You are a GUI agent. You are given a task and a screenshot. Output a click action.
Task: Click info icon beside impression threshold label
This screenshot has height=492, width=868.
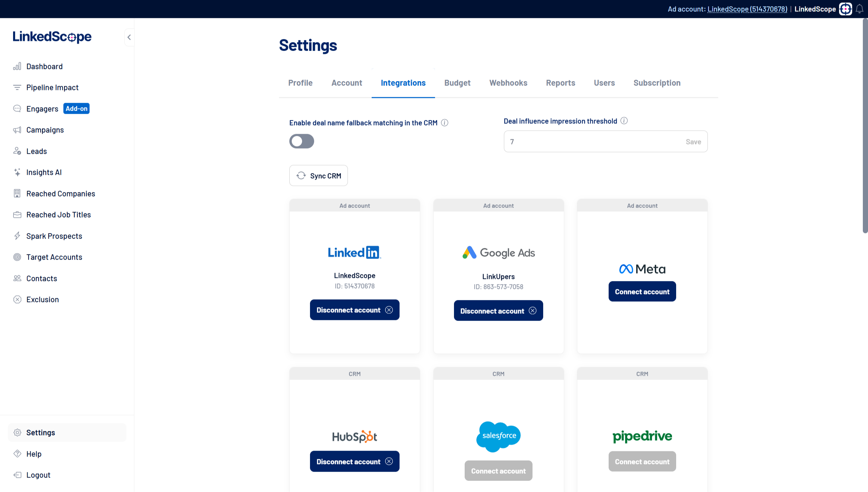624,121
